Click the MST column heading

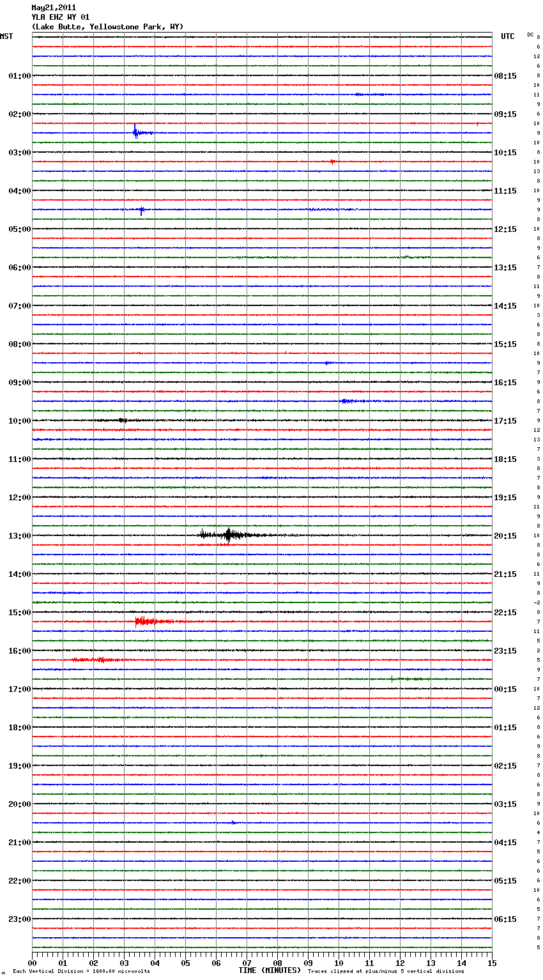click(6, 36)
